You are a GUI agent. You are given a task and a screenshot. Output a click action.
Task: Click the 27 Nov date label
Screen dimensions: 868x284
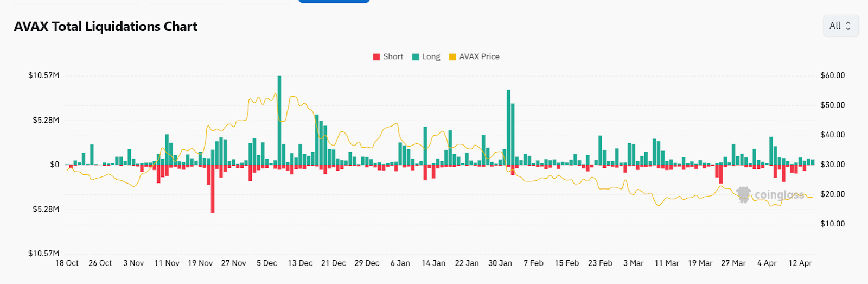point(233,263)
